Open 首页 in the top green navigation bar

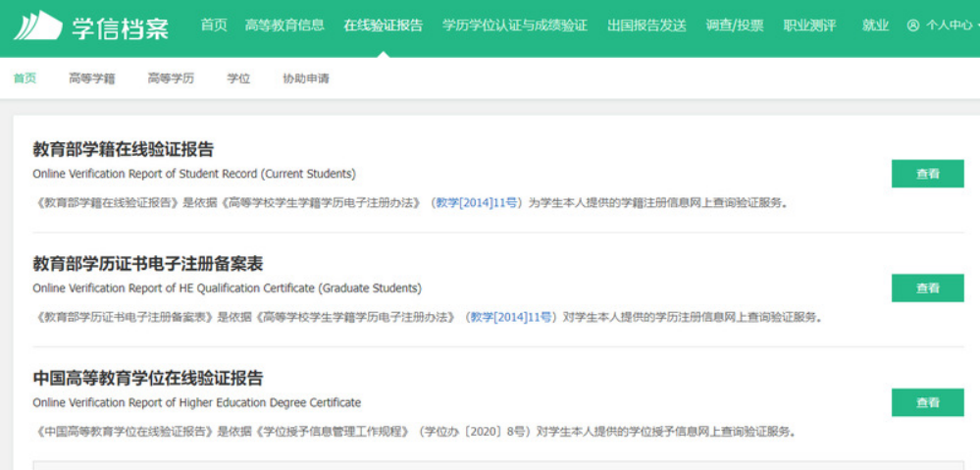[214, 26]
